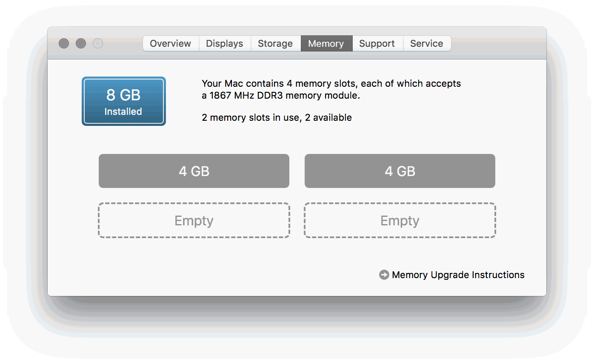Minimize the About This Mac window
594x364 pixels.
click(80, 43)
